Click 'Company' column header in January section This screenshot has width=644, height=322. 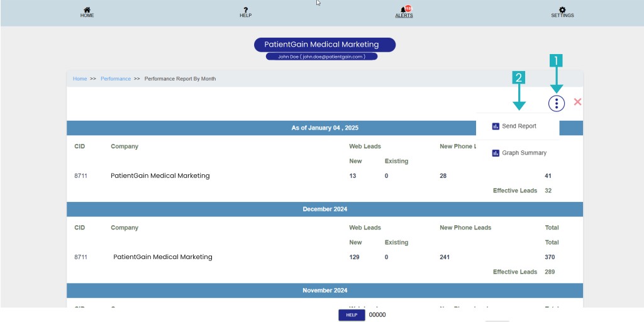tap(125, 146)
